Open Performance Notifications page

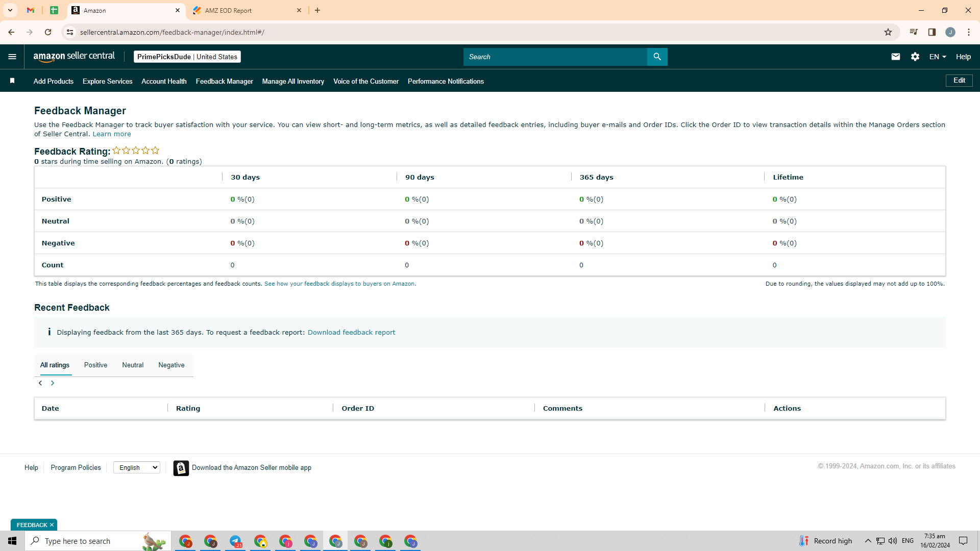[x=446, y=81]
